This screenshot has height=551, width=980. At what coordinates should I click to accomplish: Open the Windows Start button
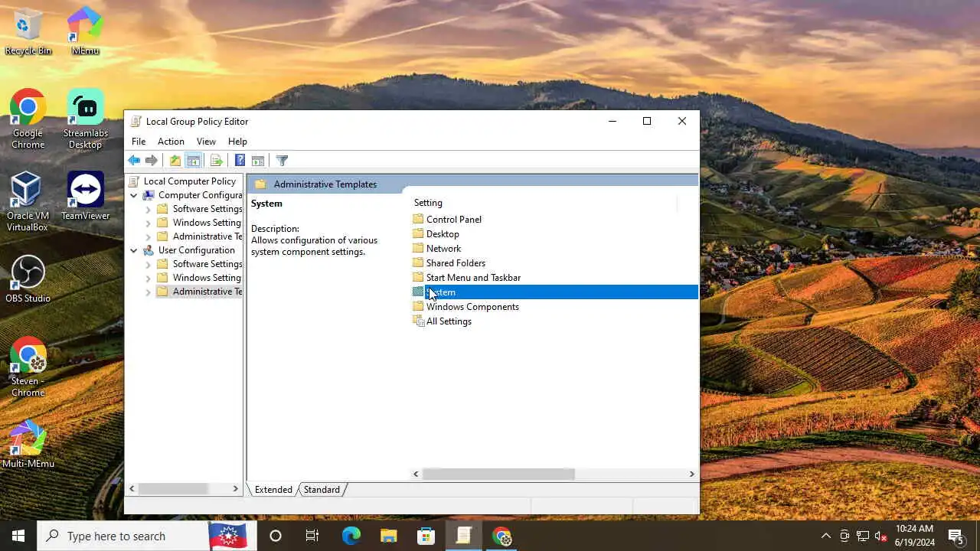point(18,536)
